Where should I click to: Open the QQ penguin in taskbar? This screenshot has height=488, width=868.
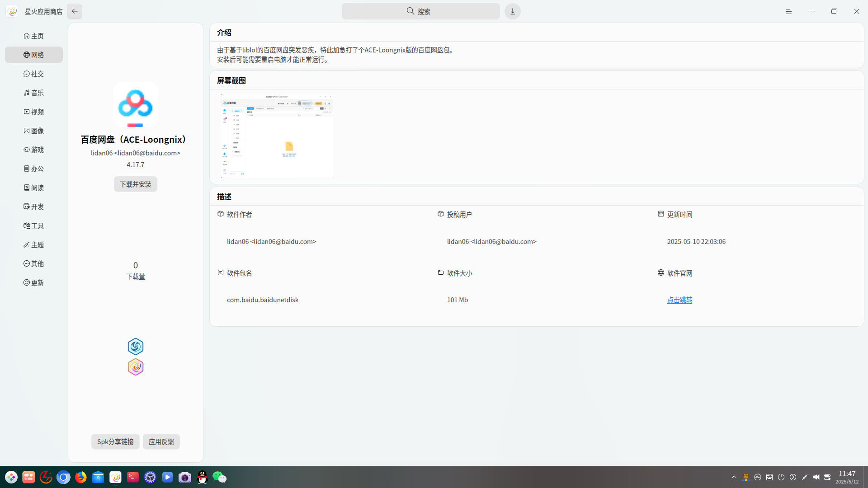[x=202, y=477]
